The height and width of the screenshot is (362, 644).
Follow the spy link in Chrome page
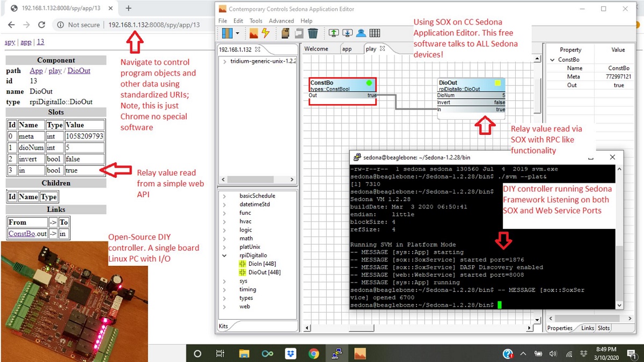point(10,42)
